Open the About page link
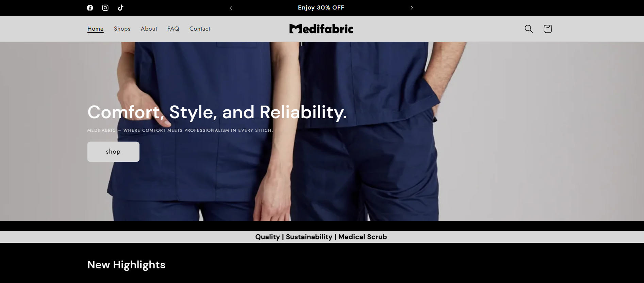Screen dimensions: 644x283 tap(149, 29)
